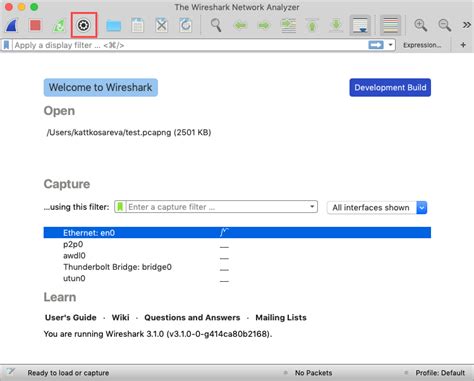The image size is (474, 381).
Task: Select p2p0 interface
Action: click(237, 244)
